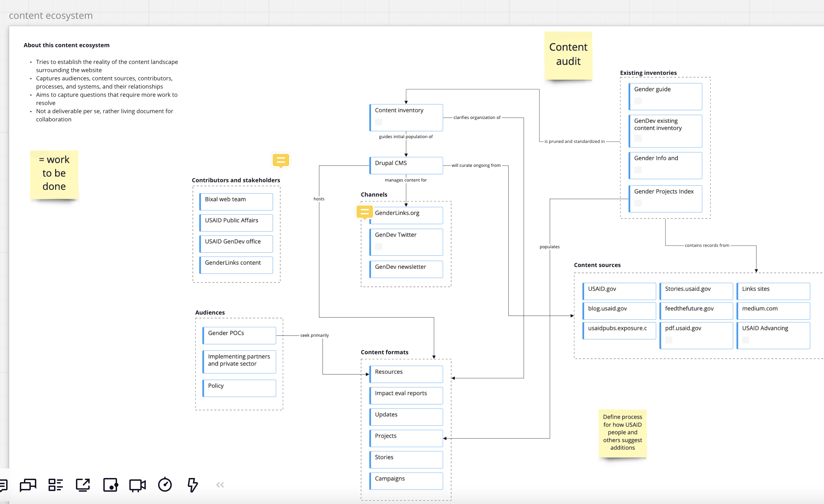Select the 'Stories' content format card
The width and height of the screenshot is (824, 504).
tap(406, 460)
